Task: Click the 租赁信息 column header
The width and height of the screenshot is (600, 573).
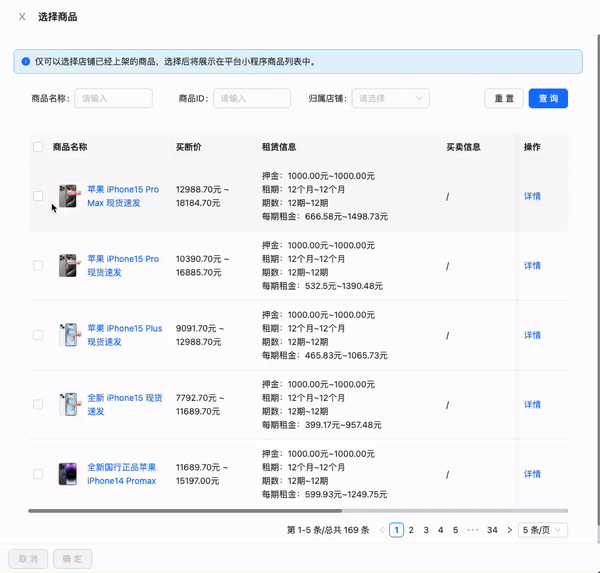Action: click(279, 147)
